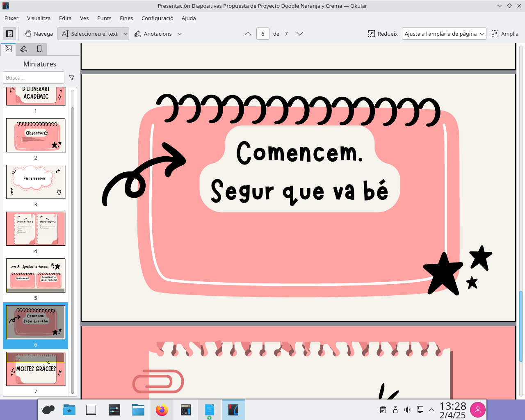
Task: Toggle the Anotacions pencil tool
Action: pyautogui.click(x=153, y=34)
